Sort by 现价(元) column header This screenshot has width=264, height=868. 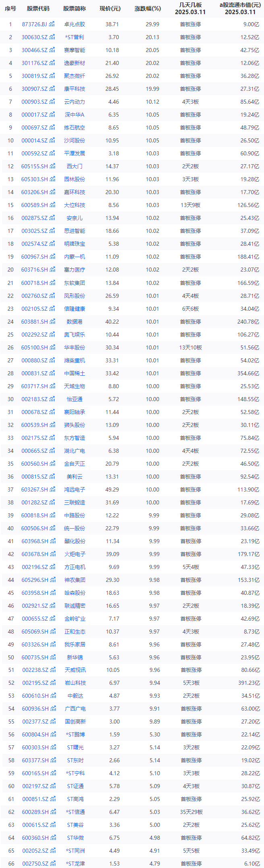coord(110,8)
